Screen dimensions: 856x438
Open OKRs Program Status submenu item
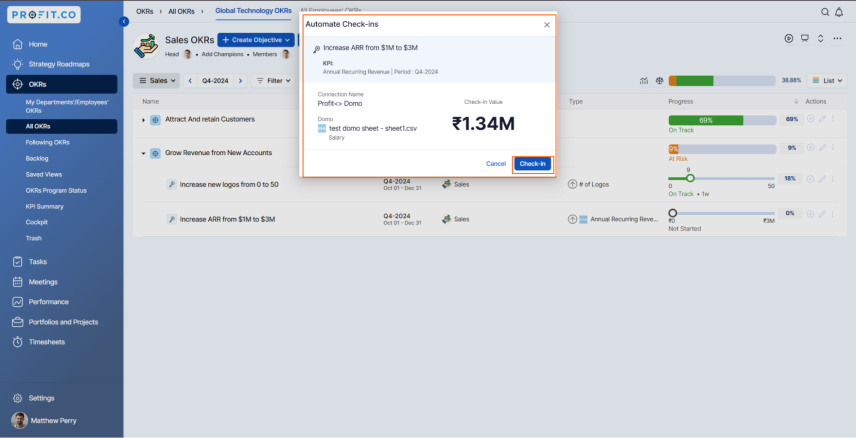pyautogui.click(x=56, y=191)
